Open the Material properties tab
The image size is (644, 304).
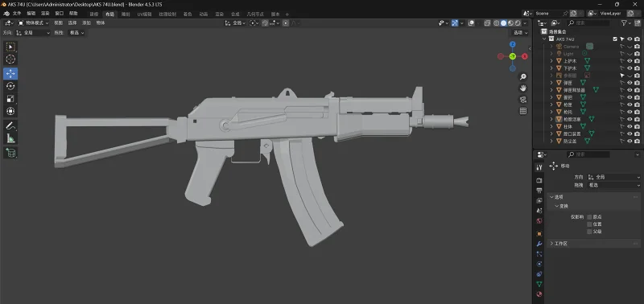point(539,294)
